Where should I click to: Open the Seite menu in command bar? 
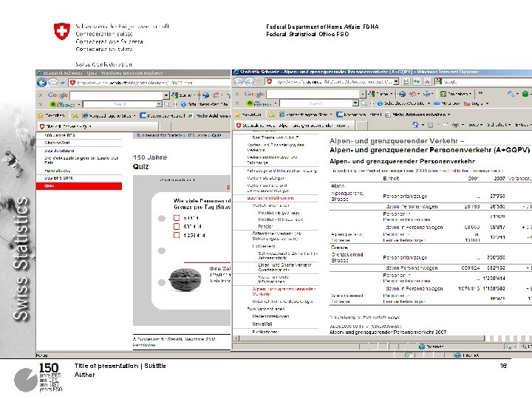(475, 125)
